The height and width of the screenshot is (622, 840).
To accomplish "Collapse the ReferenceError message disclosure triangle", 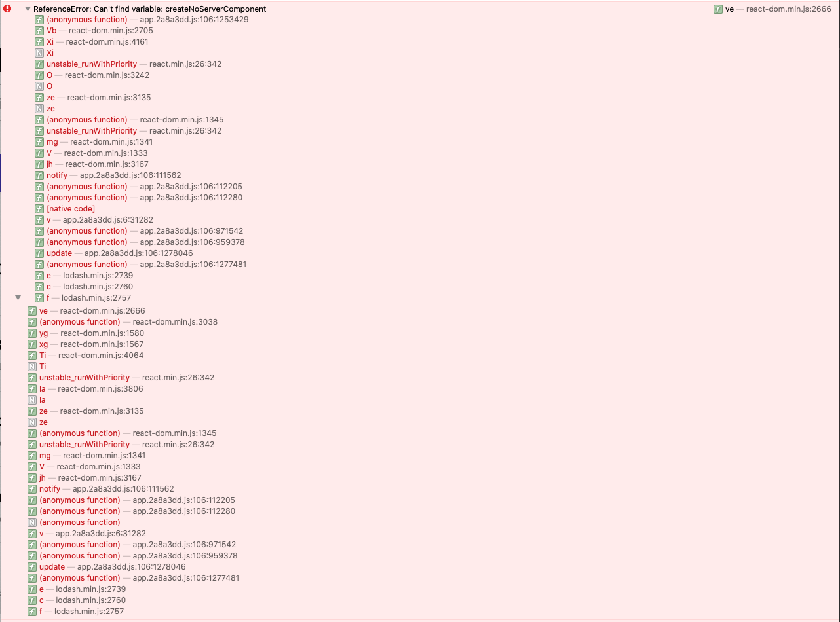I will 28,9.
